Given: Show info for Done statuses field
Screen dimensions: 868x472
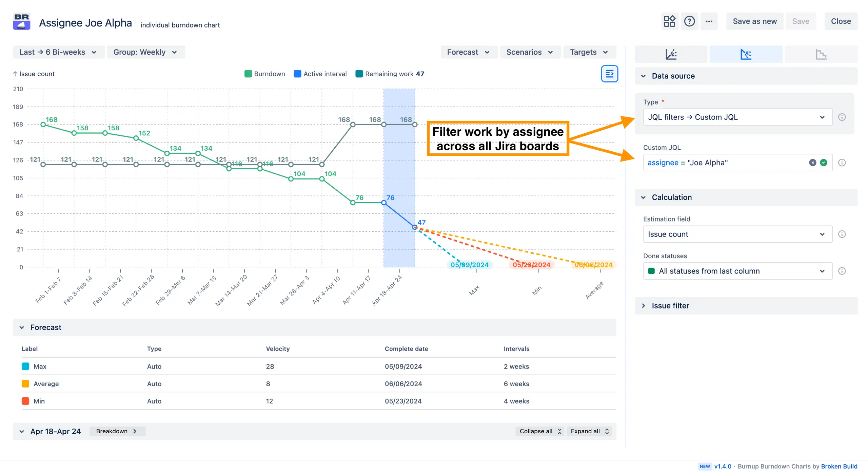Looking at the screenshot, I should coord(842,271).
